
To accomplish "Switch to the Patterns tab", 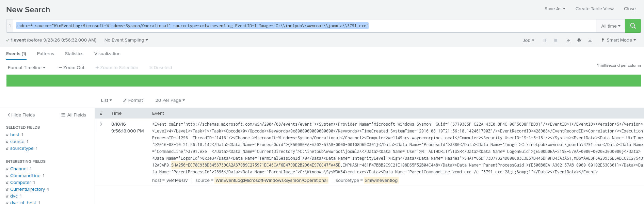I will pos(45,53).
